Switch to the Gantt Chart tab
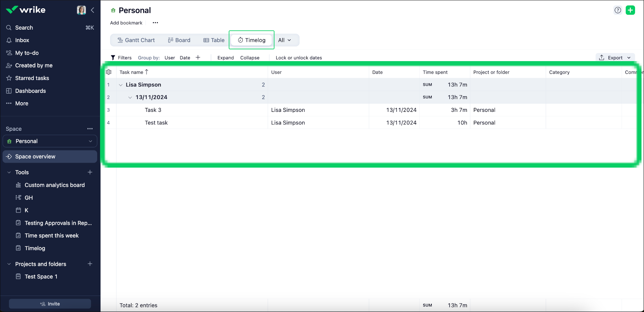 point(136,40)
